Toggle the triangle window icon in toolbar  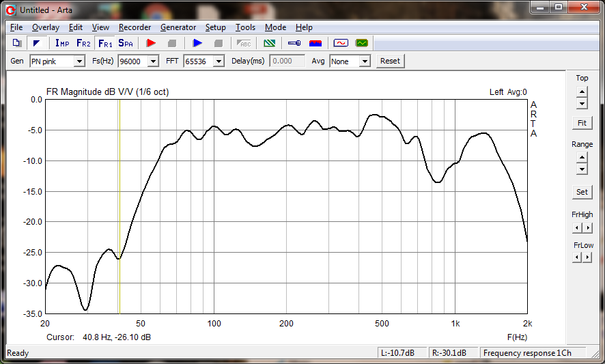(37, 43)
